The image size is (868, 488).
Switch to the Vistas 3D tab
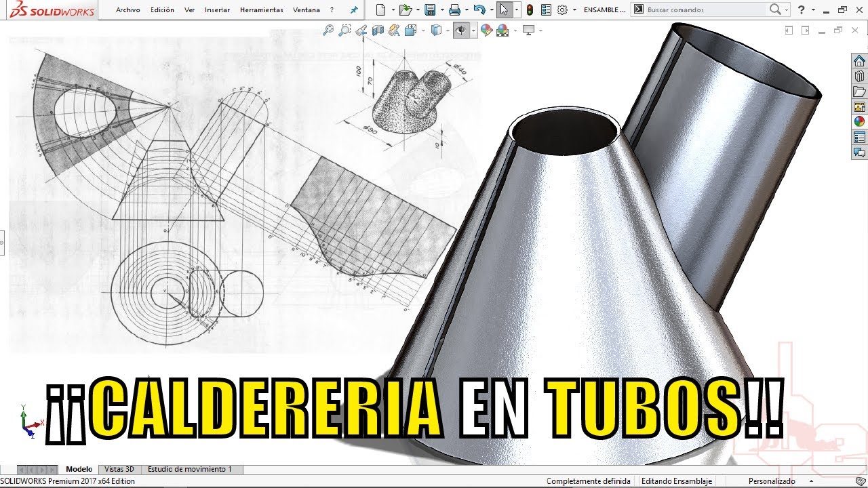119,469
